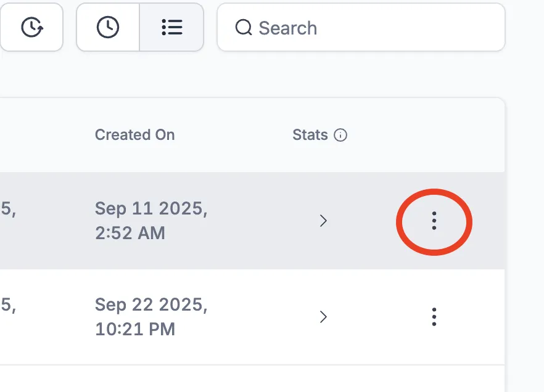Click the empty row below Sep 22 entry

[247, 379]
